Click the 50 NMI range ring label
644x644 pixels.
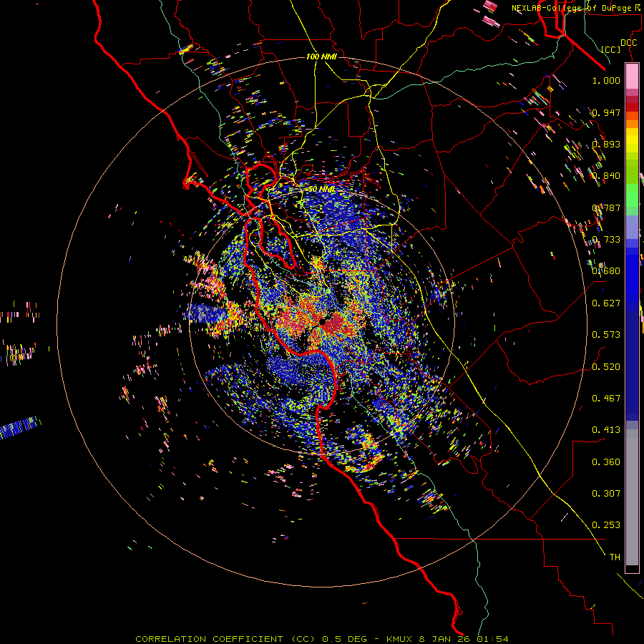coord(321,190)
